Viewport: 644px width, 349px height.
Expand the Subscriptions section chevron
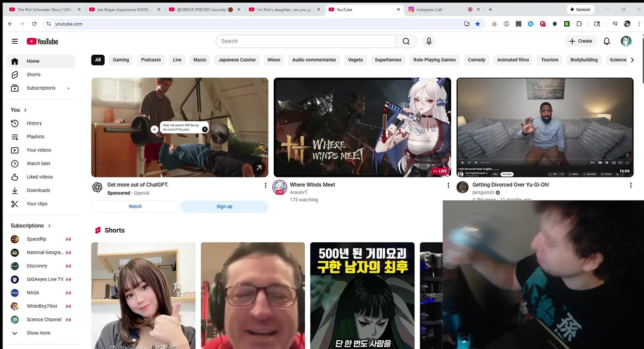click(49, 226)
